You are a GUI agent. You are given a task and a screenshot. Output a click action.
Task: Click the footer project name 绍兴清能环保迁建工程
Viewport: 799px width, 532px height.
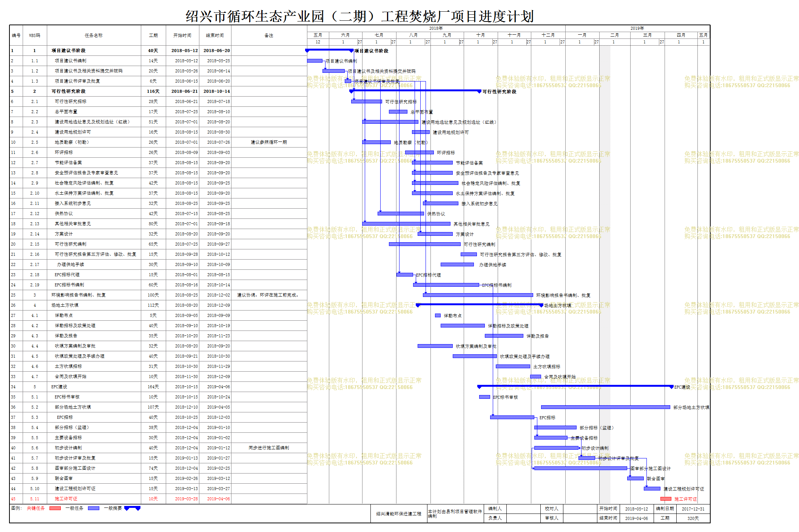[399, 514]
